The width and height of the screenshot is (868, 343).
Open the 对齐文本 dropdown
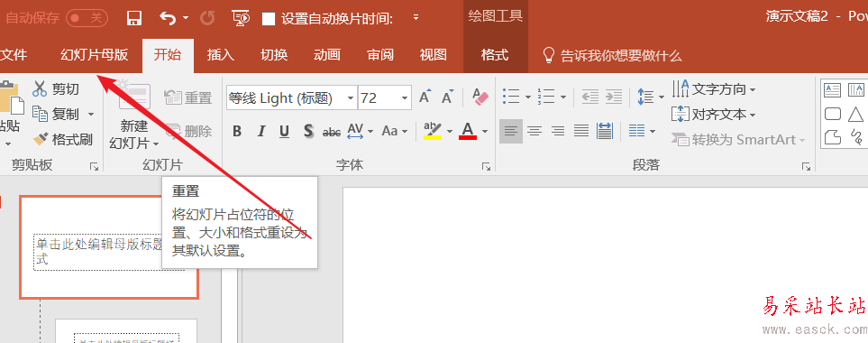pos(714,115)
